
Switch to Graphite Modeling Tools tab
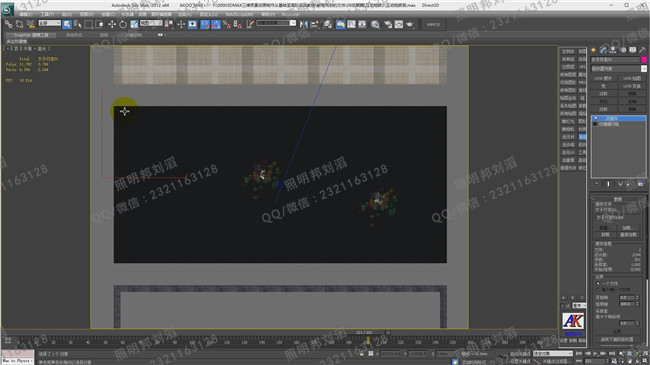pyautogui.click(x=31, y=35)
